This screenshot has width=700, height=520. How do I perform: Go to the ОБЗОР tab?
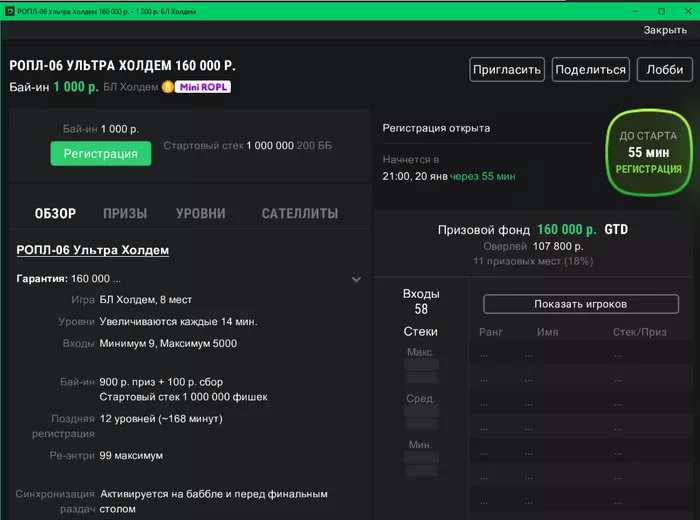tap(55, 213)
